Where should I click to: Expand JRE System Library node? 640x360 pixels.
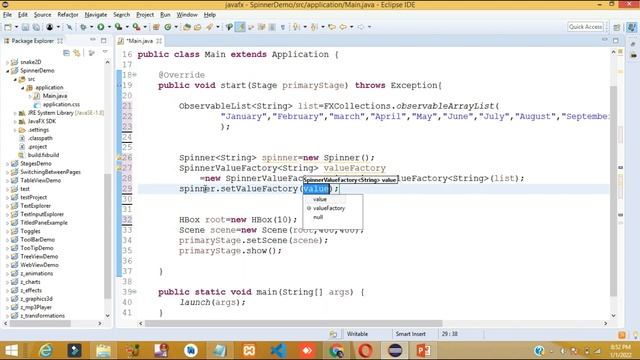tap(15, 113)
